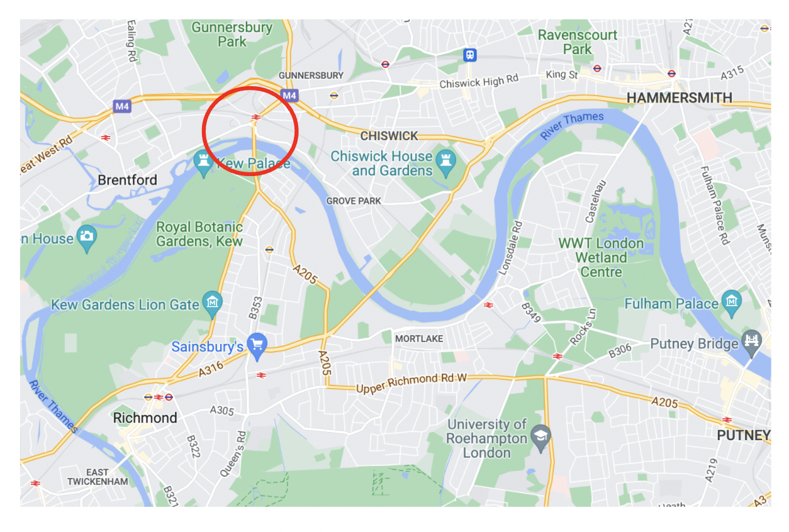Click the Richmond town label
789x532 pixels.
coord(145,418)
